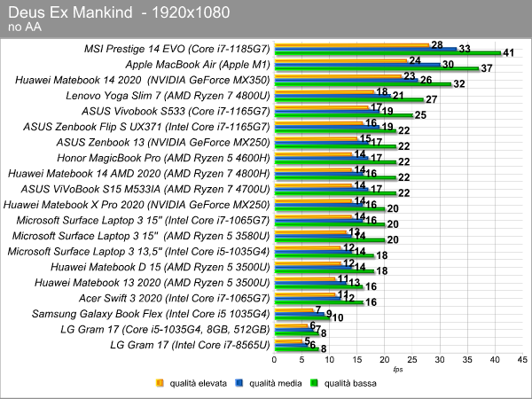The image size is (532, 399).
Task: Select the 'qualità bassa' legend label
Action: coord(350,383)
